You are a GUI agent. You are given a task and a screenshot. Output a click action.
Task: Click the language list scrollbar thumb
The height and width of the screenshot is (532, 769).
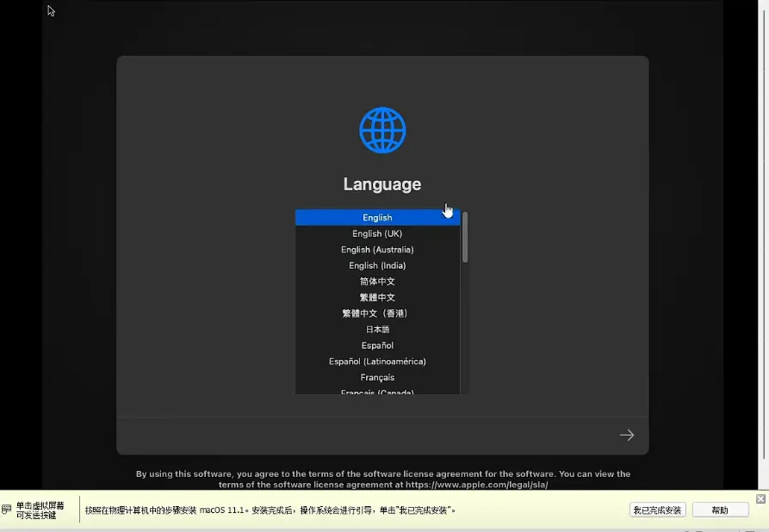[465, 237]
